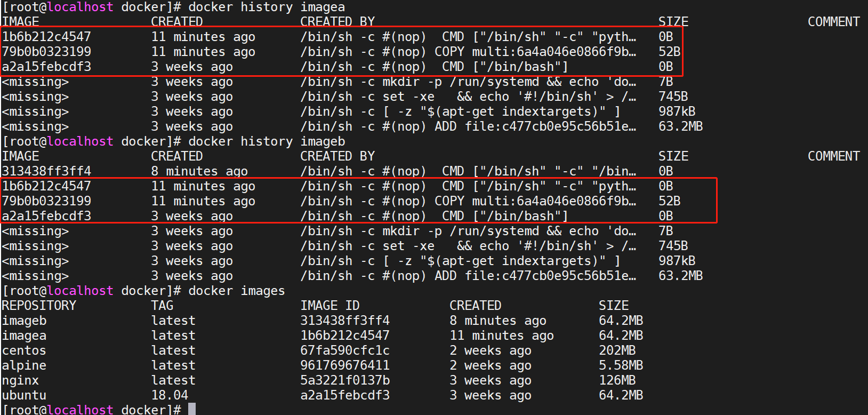The height and width of the screenshot is (415, 868).
Task: Click the TAG column header
Action: [162, 306]
